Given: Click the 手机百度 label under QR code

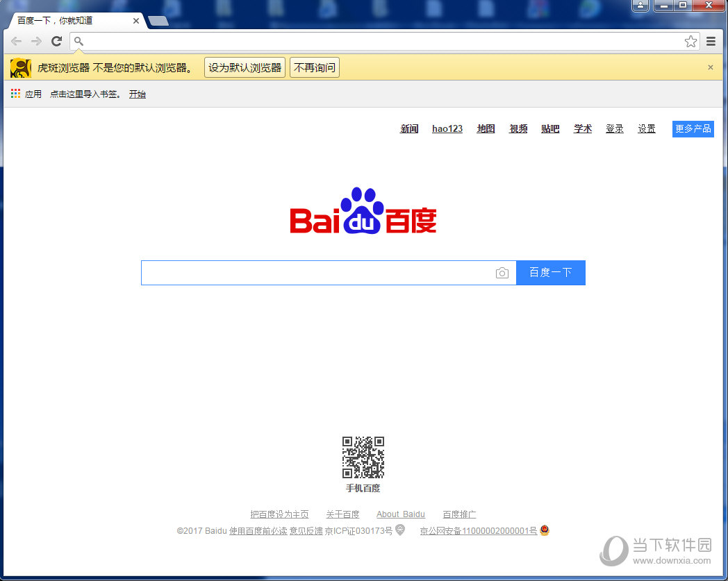Looking at the screenshot, I should 363,488.
